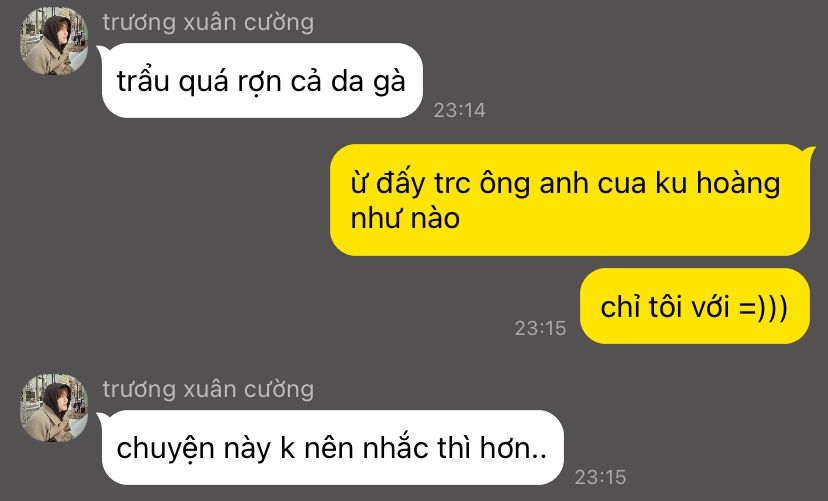This screenshot has height=501, width=828.
Task: Select the 'chuyện này k nên nhắc' message
Action: pyautogui.click(x=332, y=448)
